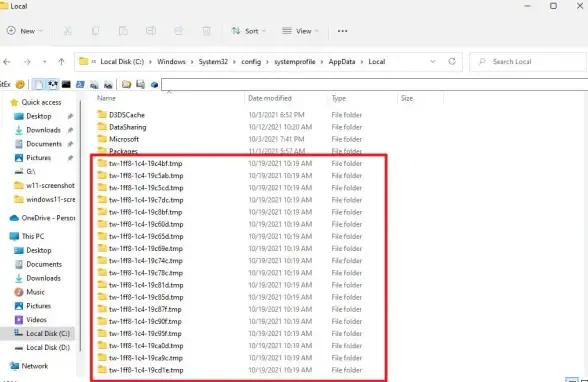
Task: Click the Cut scissors icon
Action: point(68,31)
